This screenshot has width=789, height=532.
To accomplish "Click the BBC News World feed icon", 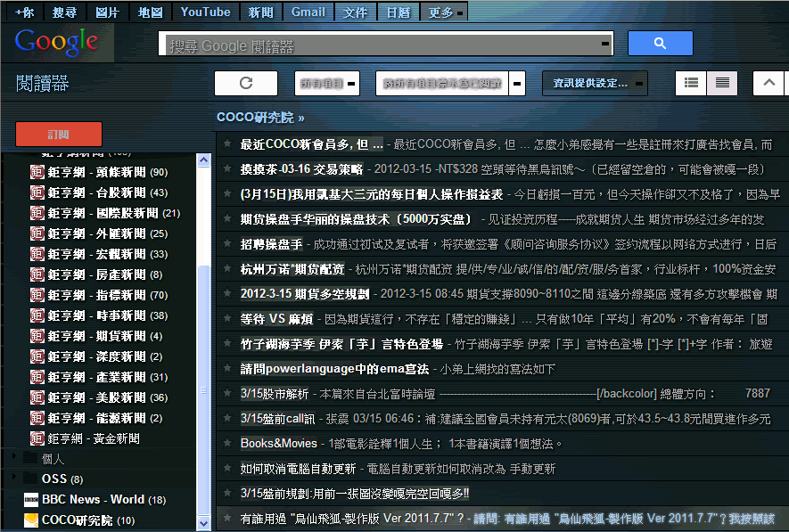I will pyautogui.click(x=31, y=500).
